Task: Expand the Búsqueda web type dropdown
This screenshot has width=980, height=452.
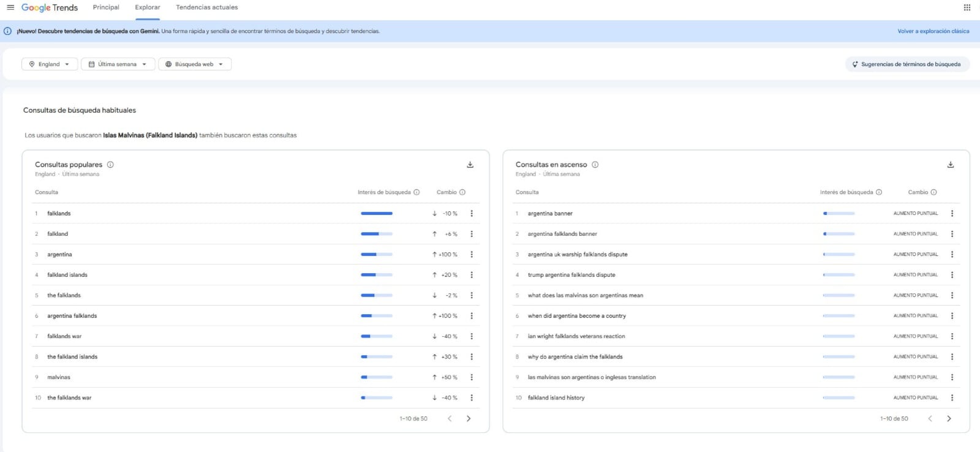Action: tap(195, 64)
